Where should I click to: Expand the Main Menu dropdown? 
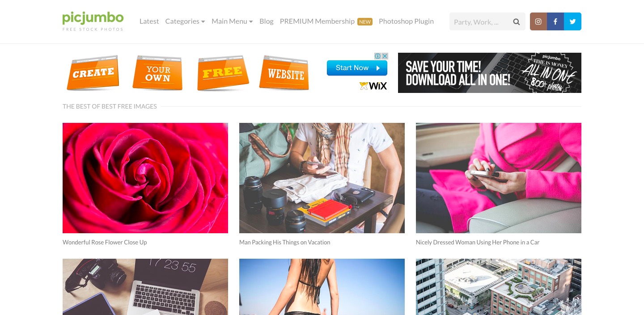232,21
